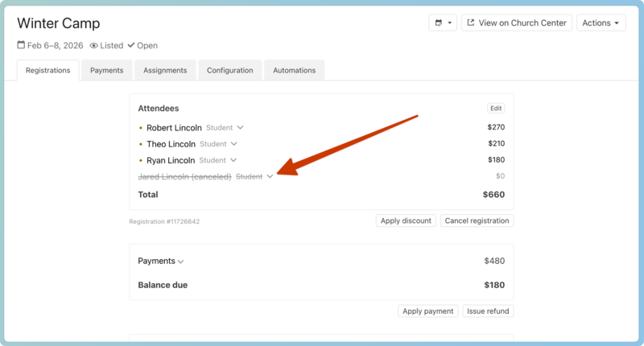Switch to the Assignments tab

pos(165,71)
